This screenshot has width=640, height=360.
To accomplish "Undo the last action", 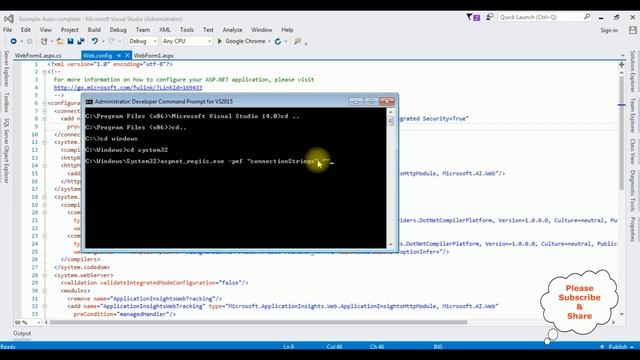I will pyautogui.click(x=95, y=41).
